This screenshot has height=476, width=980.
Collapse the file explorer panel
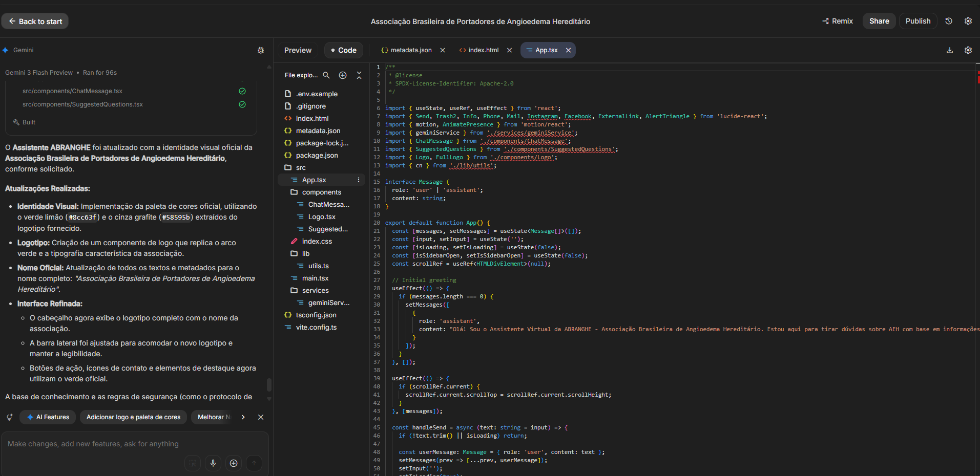pos(359,75)
